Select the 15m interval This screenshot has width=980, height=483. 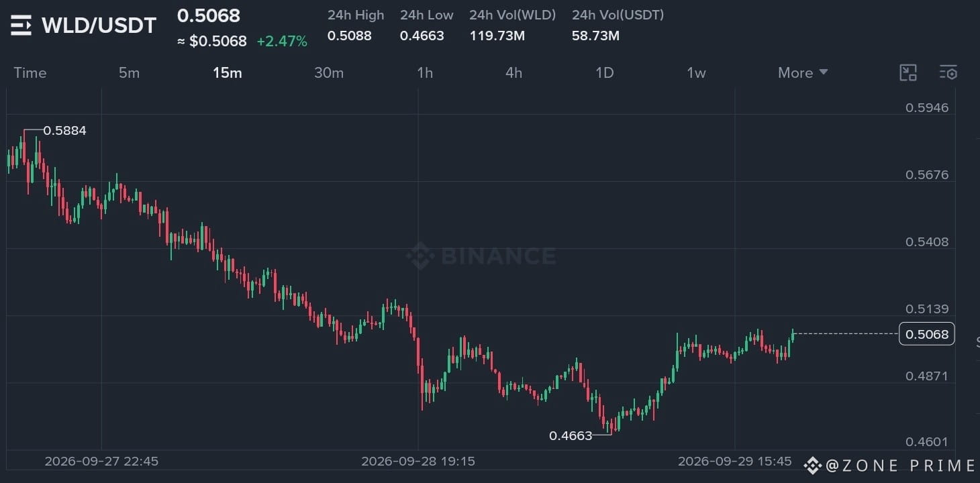228,72
